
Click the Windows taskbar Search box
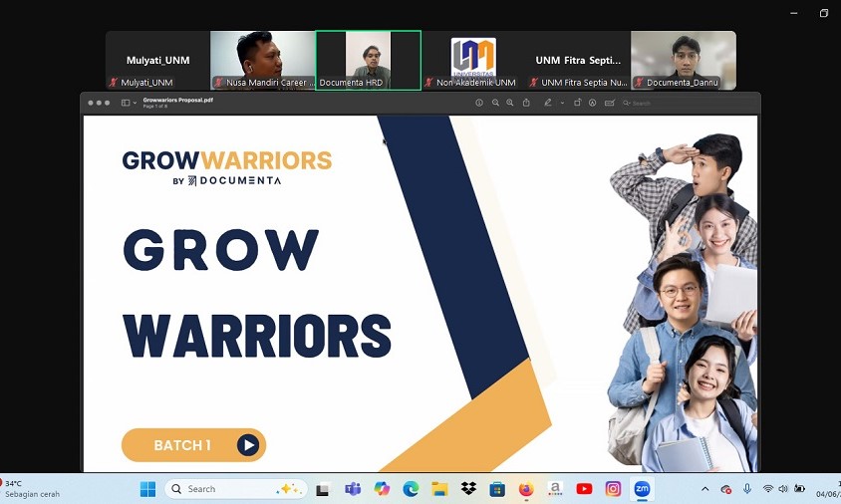(236, 489)
